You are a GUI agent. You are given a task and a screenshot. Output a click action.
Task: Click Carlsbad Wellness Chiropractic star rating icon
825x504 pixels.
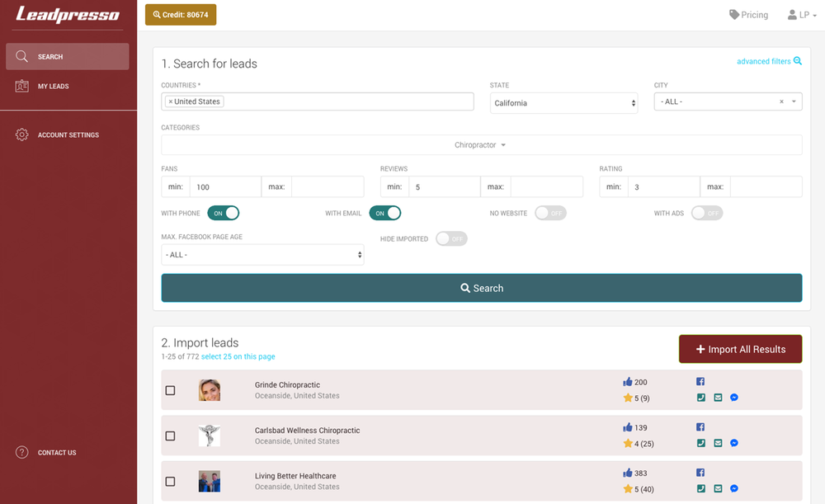[x=628, y=443]
